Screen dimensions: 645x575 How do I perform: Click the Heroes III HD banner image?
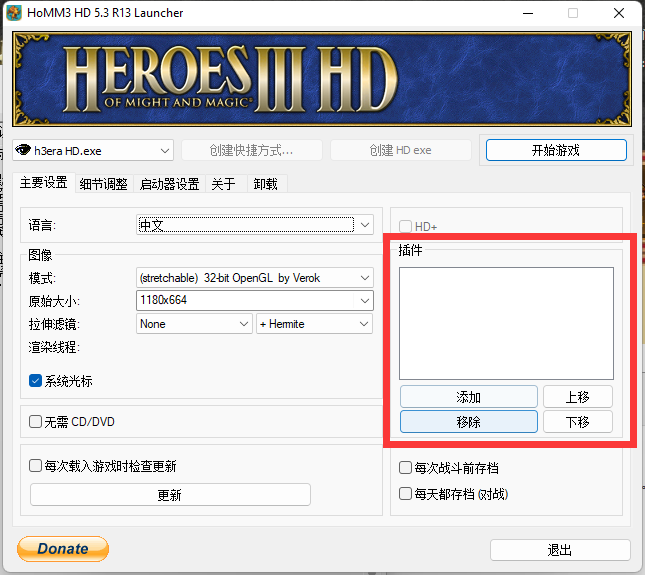tap(322, 79)
